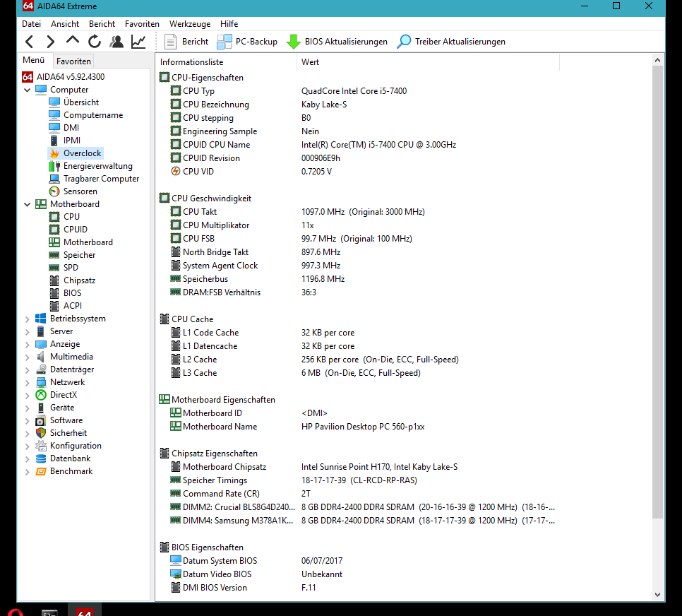Screen dimensions: 682x616
Task: Open the Bericht menu
Action: [102, 24]
